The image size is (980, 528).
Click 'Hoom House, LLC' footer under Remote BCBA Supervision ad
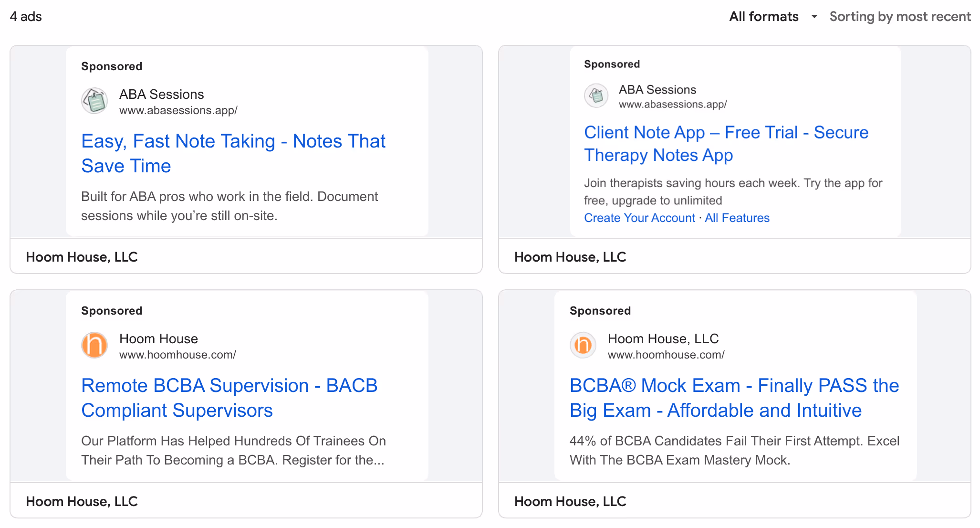82,501
